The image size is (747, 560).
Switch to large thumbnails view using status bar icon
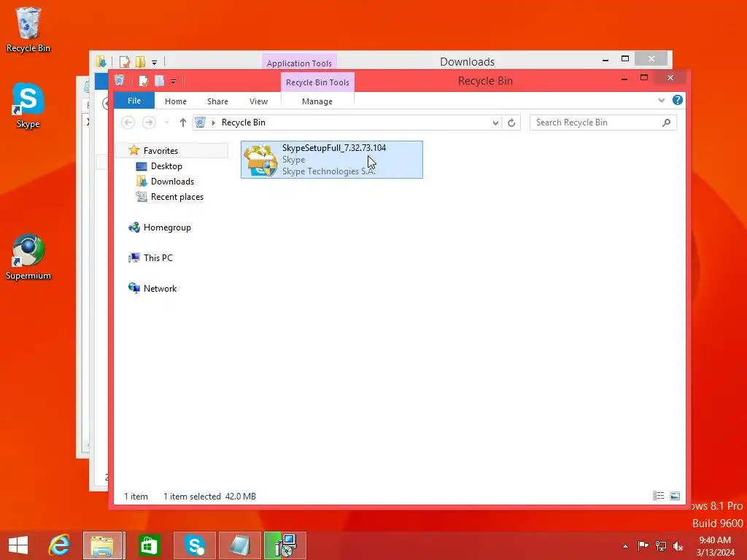[x=675, y=496]
